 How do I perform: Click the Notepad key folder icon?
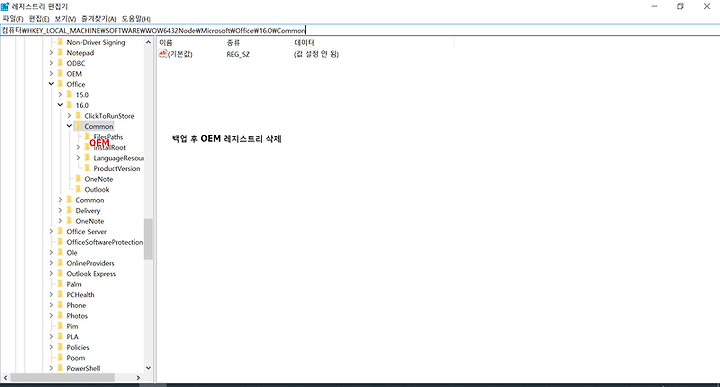(x=60, y=52)
